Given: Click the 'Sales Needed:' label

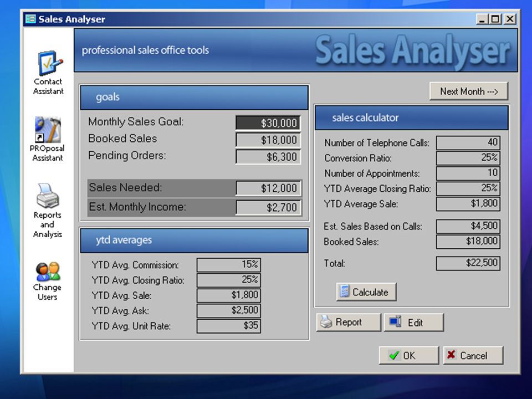Looking at the screenshot, I should coord(125,188).
